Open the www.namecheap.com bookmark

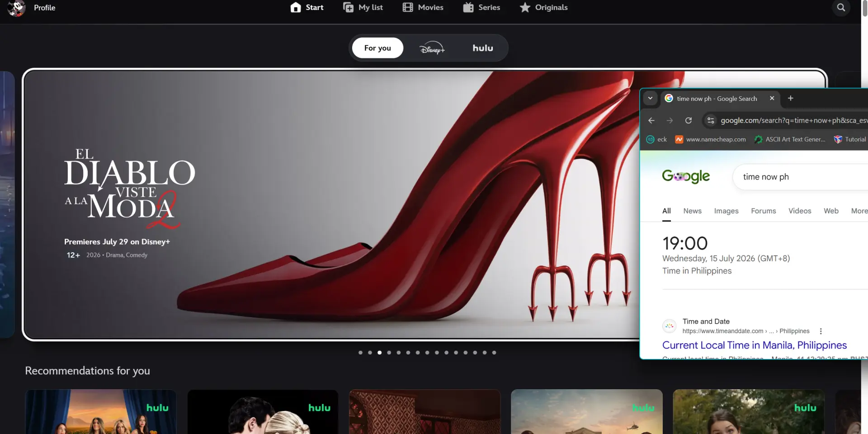click(x=710, y=139)
